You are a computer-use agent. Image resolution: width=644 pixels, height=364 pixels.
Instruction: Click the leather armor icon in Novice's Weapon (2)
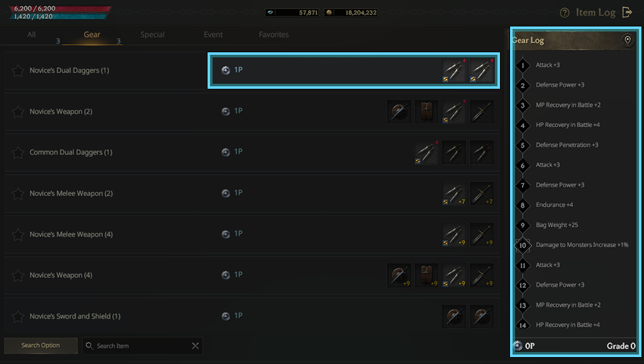click(426, 111)
